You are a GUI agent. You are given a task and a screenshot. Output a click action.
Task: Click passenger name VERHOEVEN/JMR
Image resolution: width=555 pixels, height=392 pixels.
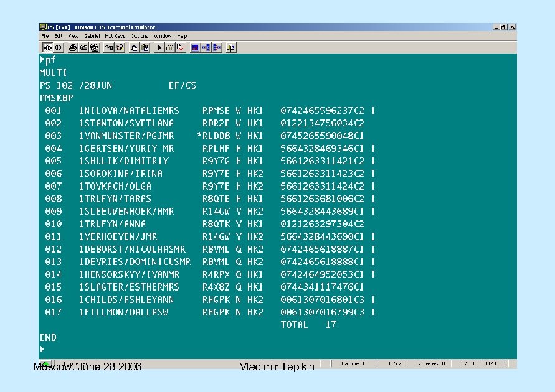121,236
